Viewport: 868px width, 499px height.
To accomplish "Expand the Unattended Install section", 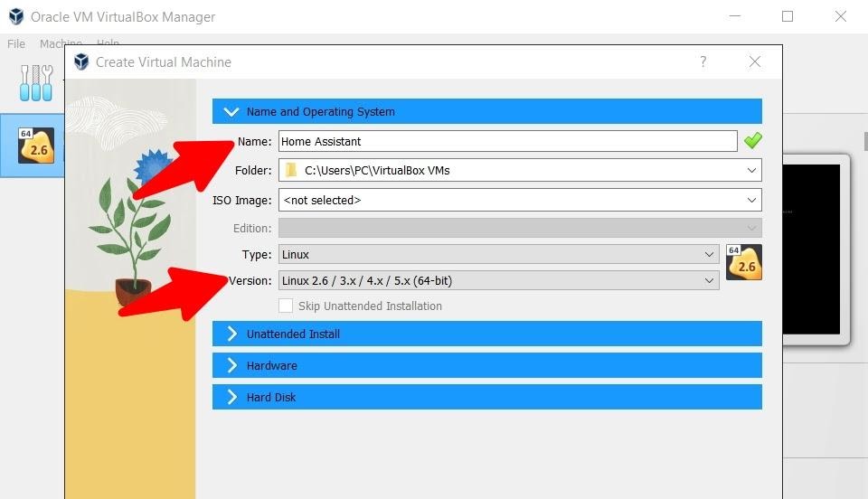I will (487, 334).
